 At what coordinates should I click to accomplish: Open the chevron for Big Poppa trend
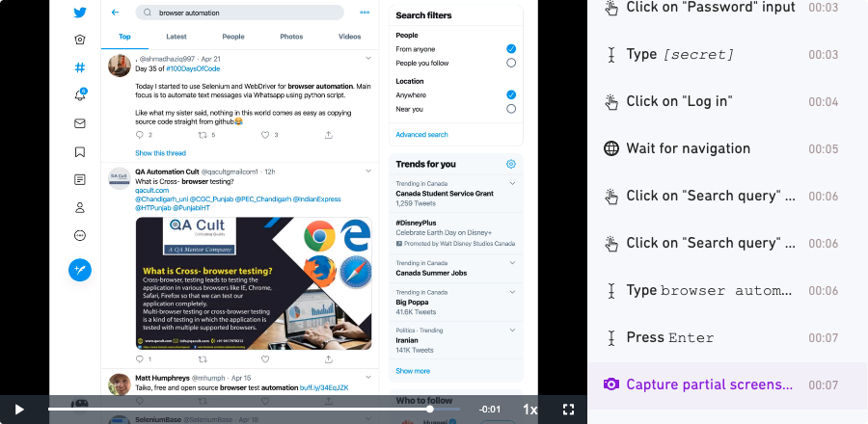click(x=512, y=292)
